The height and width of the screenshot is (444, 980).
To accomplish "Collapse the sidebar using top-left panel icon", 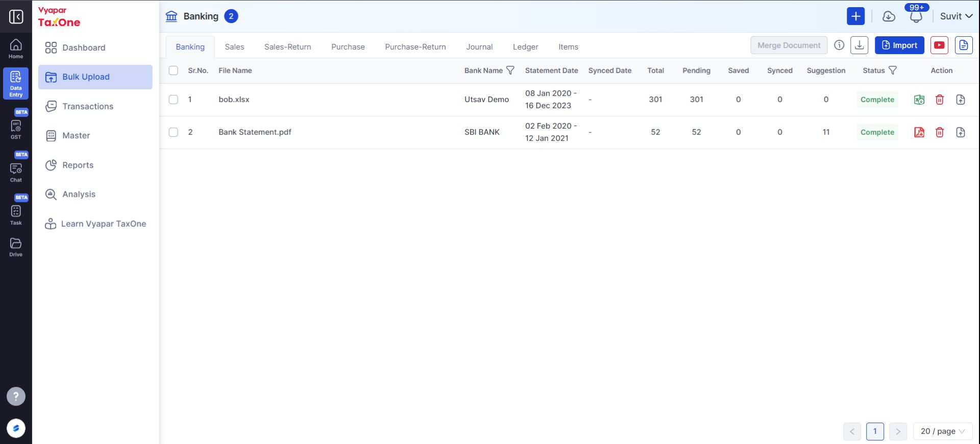I will point(16,16).
